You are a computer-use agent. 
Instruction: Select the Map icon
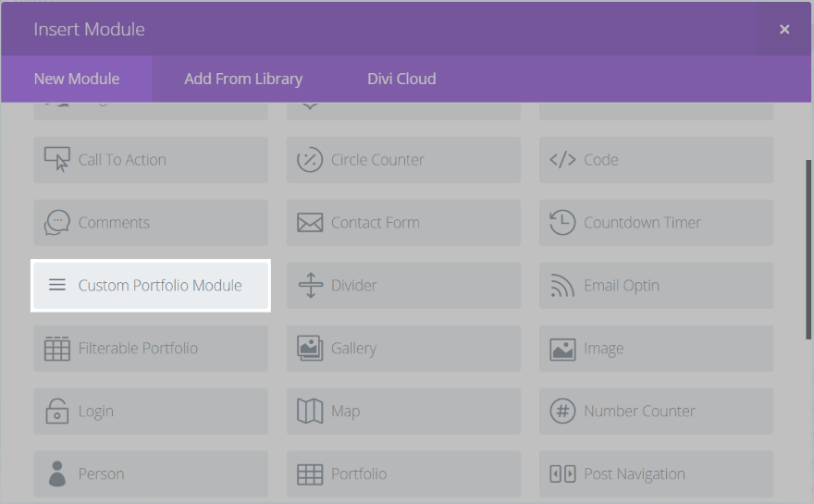(x=310, y=412)
